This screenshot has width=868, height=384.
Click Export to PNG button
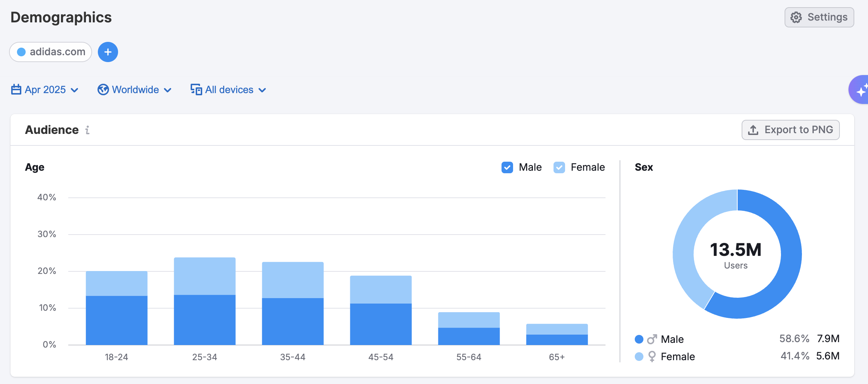(x=790, y=130)
